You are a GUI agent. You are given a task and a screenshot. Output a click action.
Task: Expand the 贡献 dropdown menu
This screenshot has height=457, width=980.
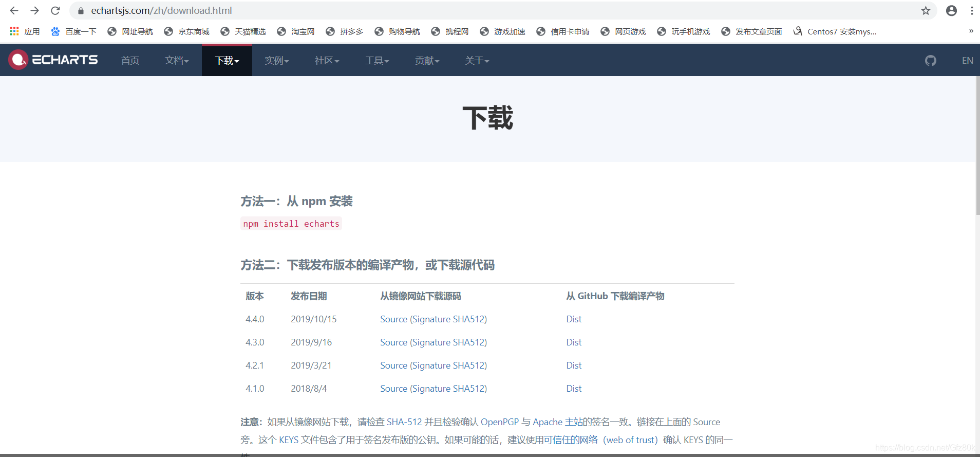pos(427,61)
